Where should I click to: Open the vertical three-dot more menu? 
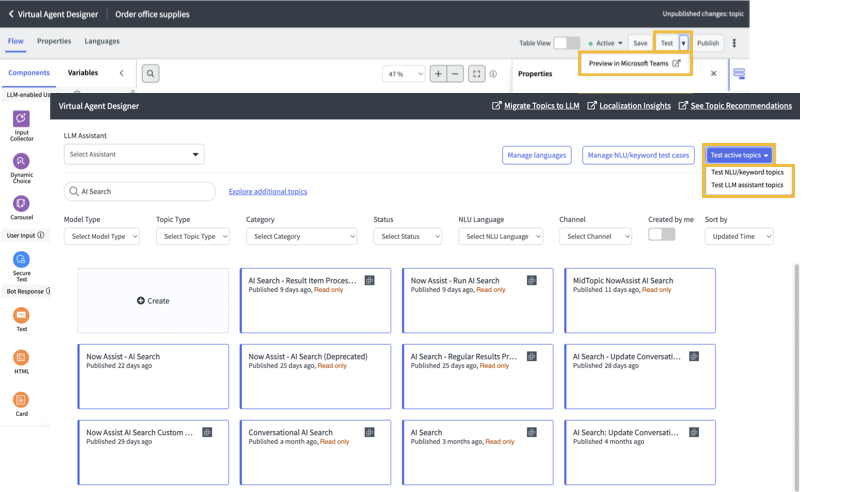point(734,43)
